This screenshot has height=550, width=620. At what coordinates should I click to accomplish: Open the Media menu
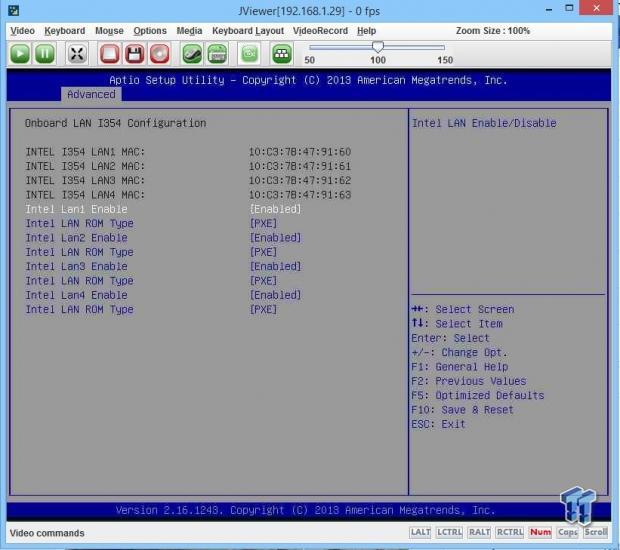(189, 31)
